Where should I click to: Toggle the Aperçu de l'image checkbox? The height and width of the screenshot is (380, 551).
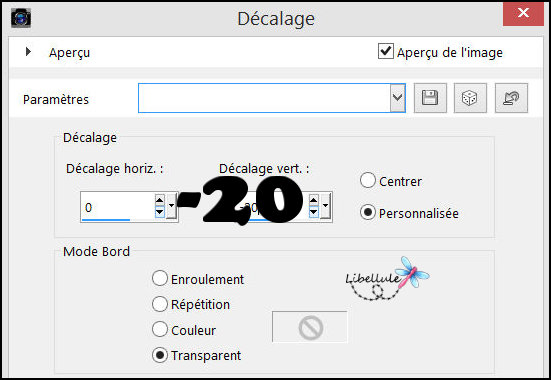pyautogui.click(x=385, y=51)
